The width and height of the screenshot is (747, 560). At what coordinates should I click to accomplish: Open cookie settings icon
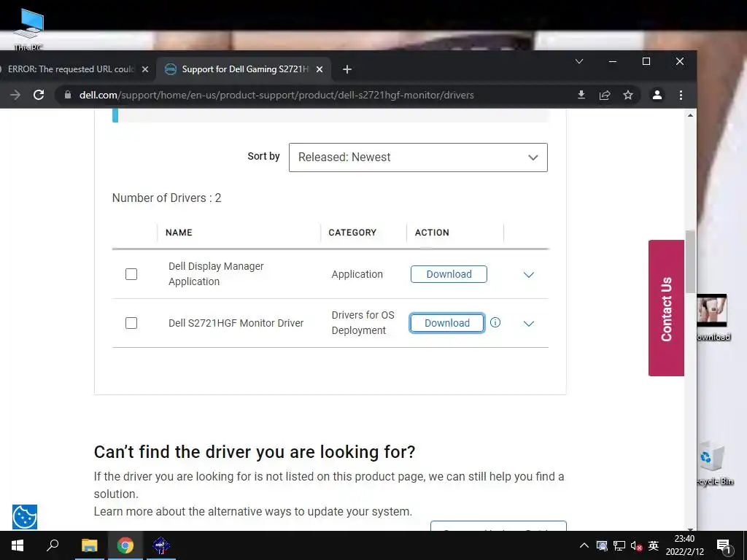(x=25, y=517)
